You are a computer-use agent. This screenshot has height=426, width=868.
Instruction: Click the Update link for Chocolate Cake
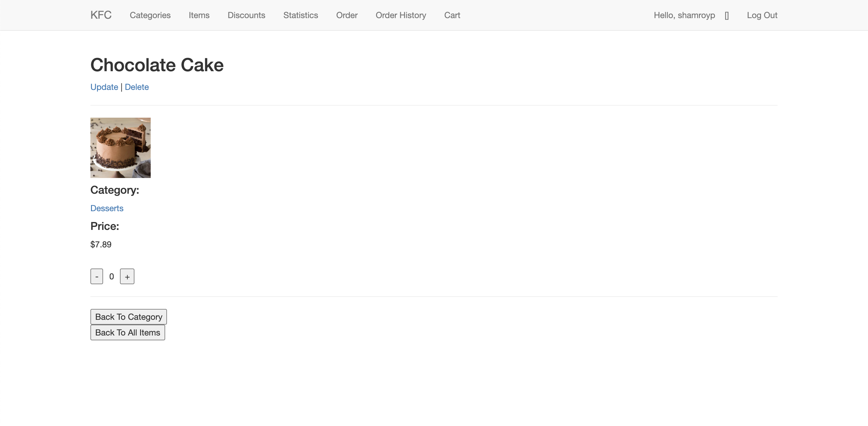tap(104, 87)
